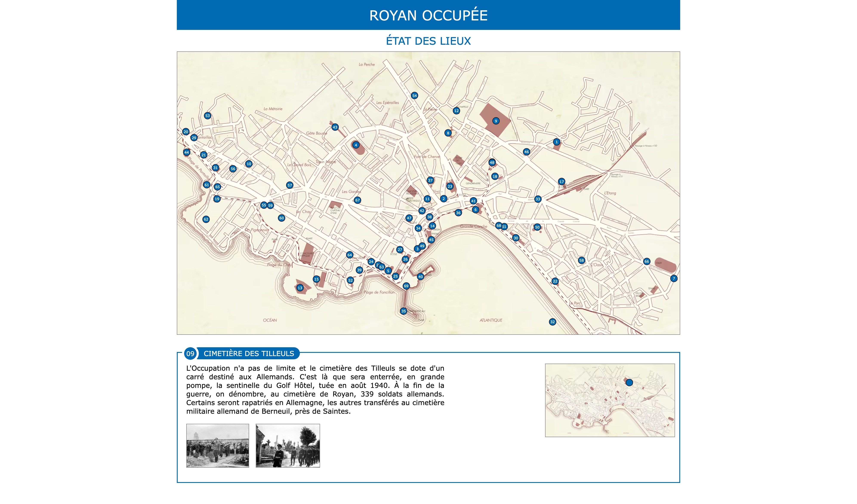Image resolution: width=857 pixels, height=504 pixels.
Task: Open left cemetery ceremony photo thumbnail
Action: (218, 446)
